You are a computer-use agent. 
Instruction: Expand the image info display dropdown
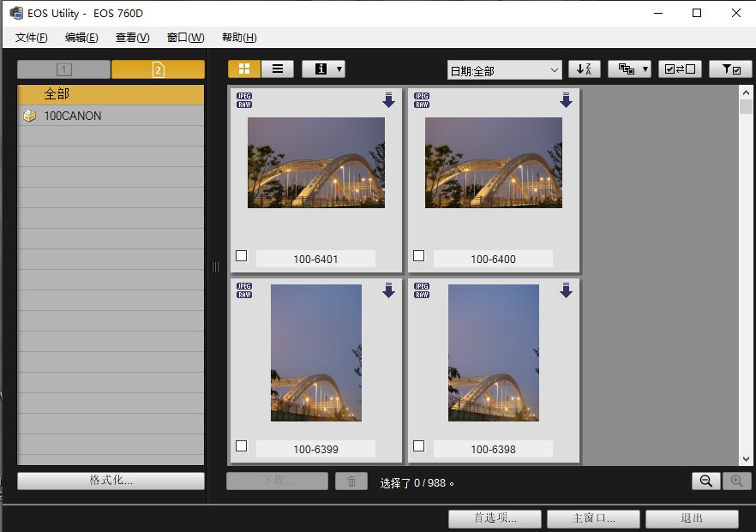[x=323, y=69]
